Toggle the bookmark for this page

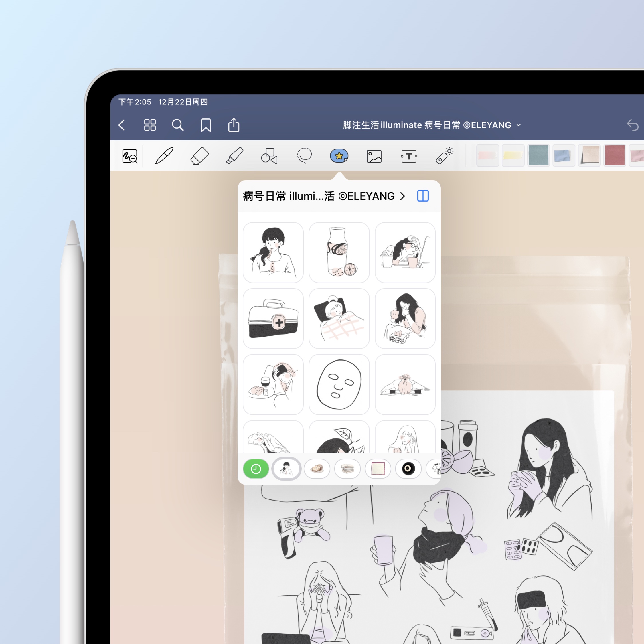(x=206, y=125)
